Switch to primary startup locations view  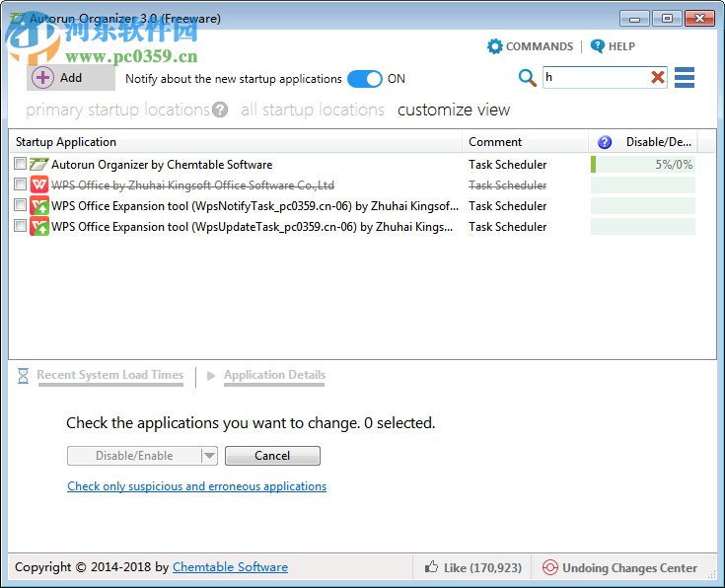[118, 110]
